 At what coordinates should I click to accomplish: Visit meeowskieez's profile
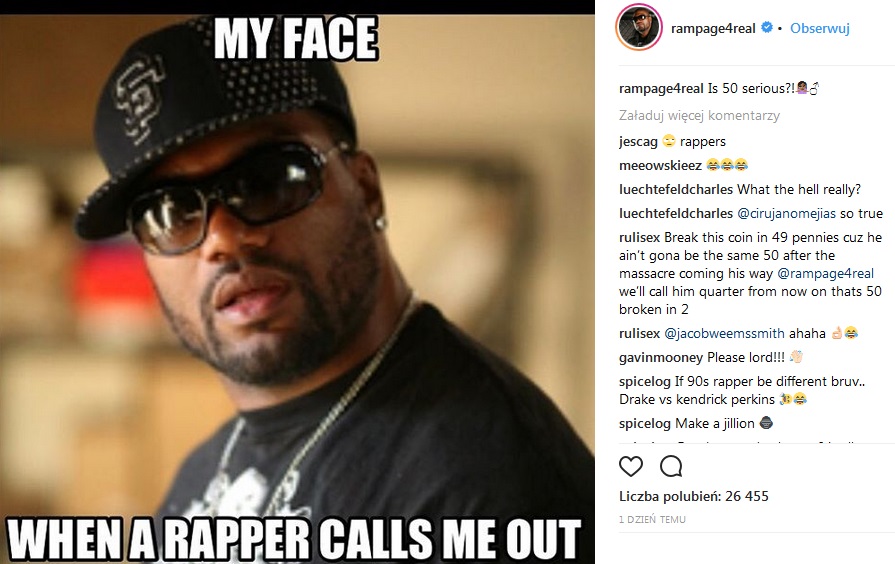click(660, 166)
